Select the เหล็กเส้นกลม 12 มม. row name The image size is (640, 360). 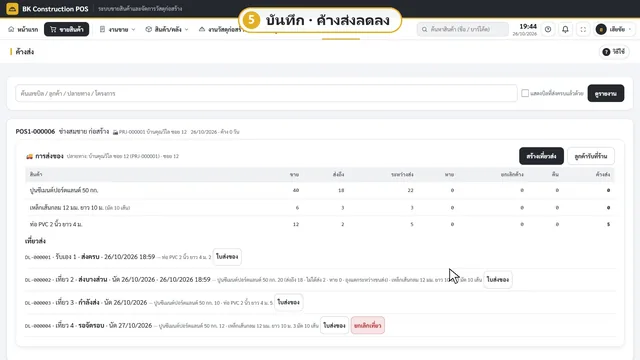click(80, 208)
